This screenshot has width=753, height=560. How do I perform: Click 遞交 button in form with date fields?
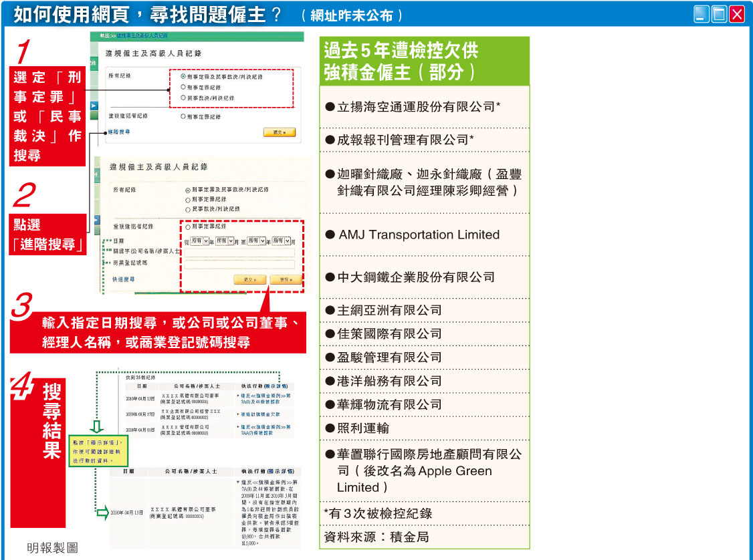pos(249,279)
